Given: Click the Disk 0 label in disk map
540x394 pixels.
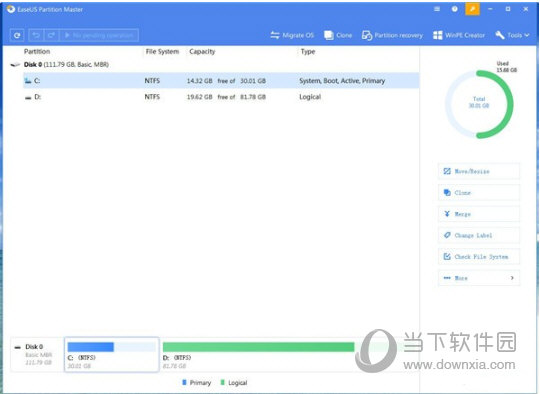Looking at the screenshot, I should [34, 346].
